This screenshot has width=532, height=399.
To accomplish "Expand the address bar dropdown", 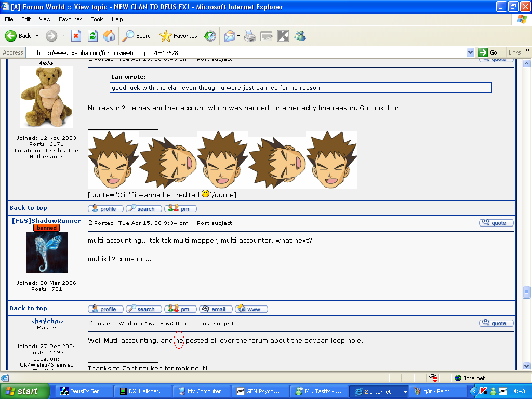I will (x=470, y=52).
